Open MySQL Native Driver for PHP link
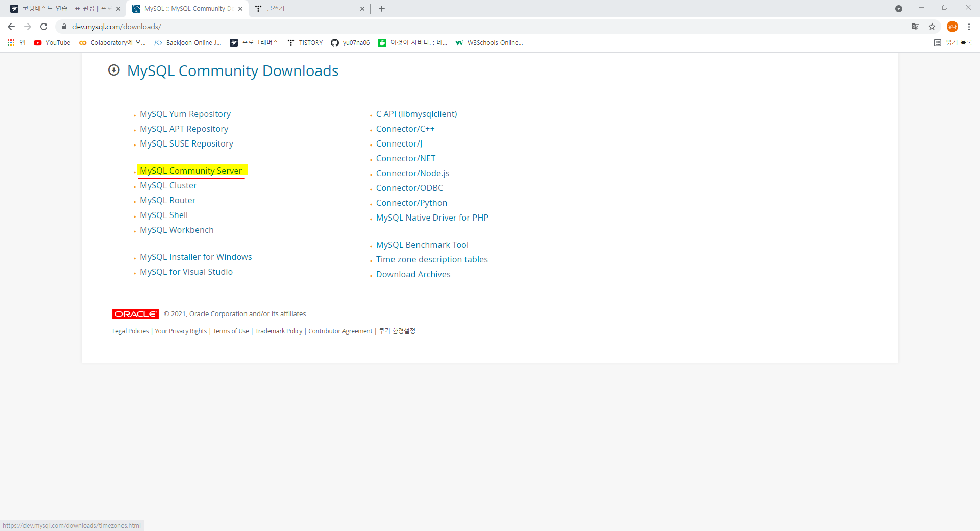 point(432,218)
